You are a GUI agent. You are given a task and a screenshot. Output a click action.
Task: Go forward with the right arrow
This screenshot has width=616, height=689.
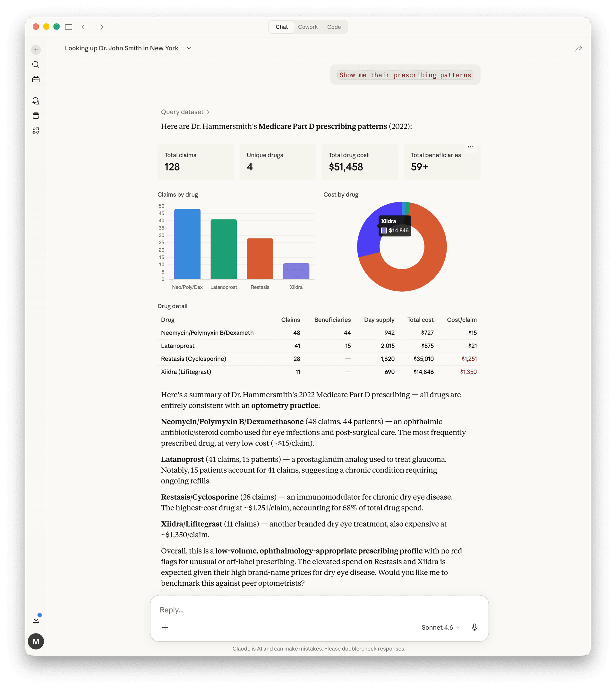click(100, 27)
